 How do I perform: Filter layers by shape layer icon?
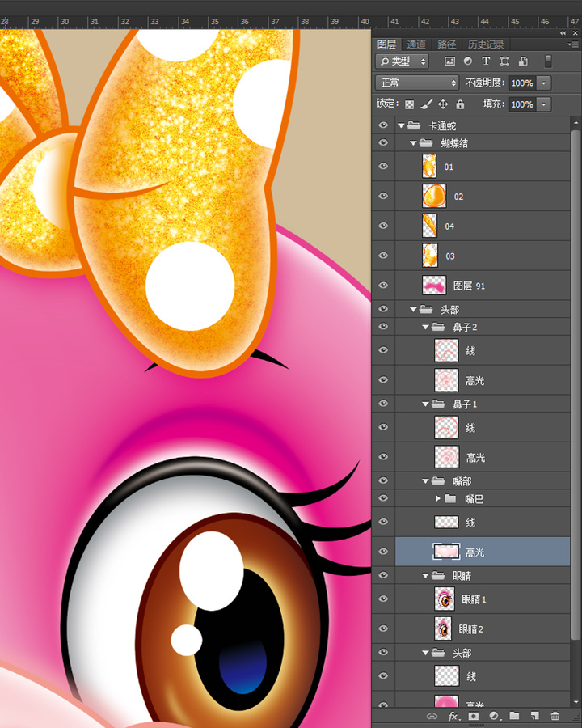click(x=504, y=61)
